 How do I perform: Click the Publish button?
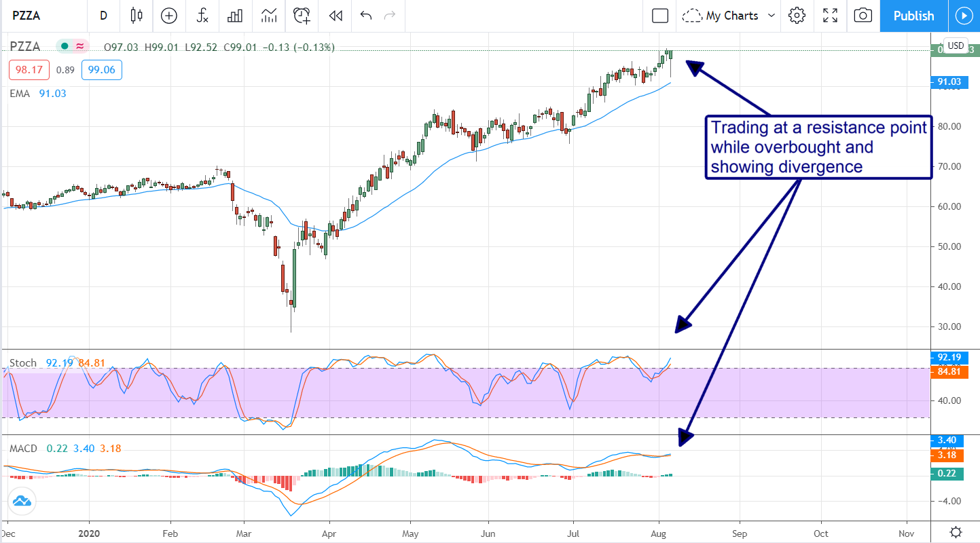(x=913, y=16)
